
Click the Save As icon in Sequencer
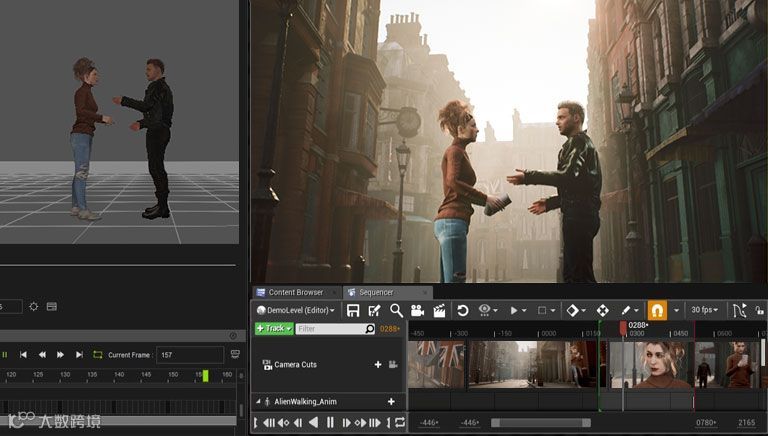point(374,311)
